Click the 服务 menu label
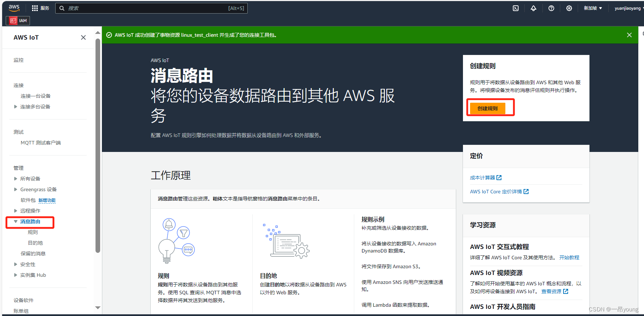 [45, 8]
